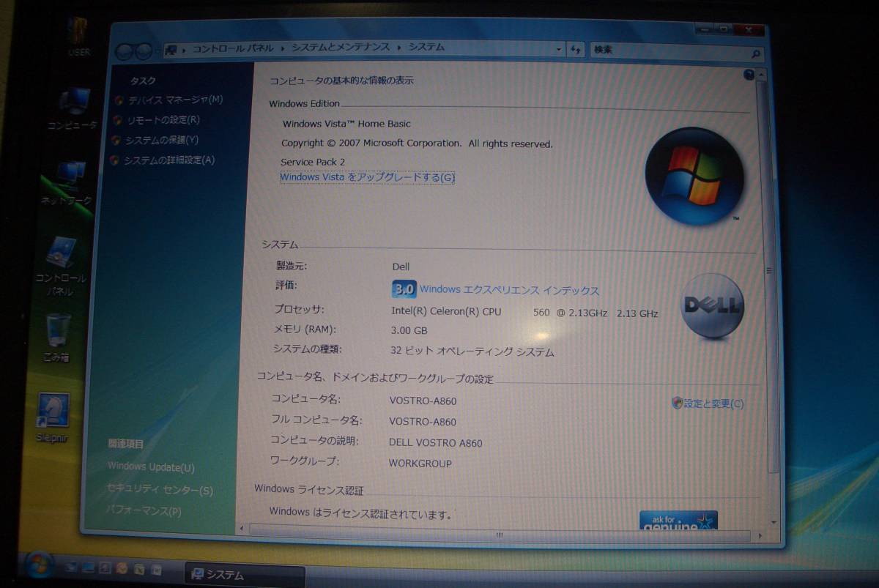Click the refresh button beside address bar

576,49
